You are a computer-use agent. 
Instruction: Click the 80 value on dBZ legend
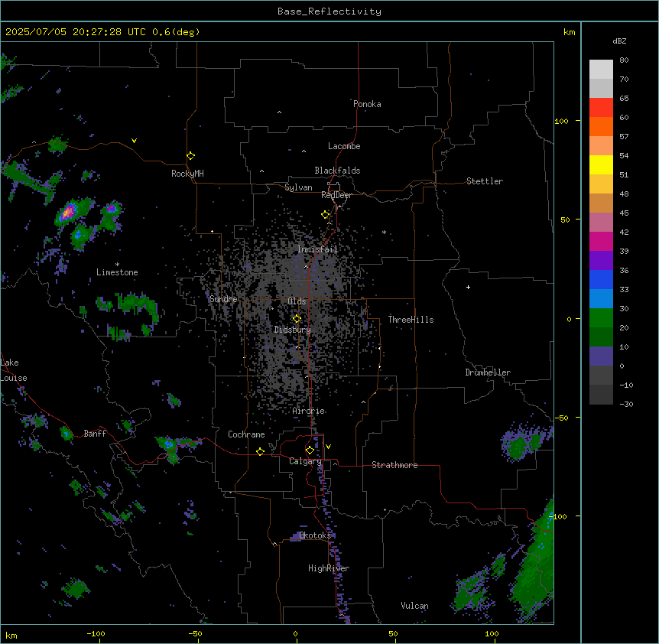624,60
